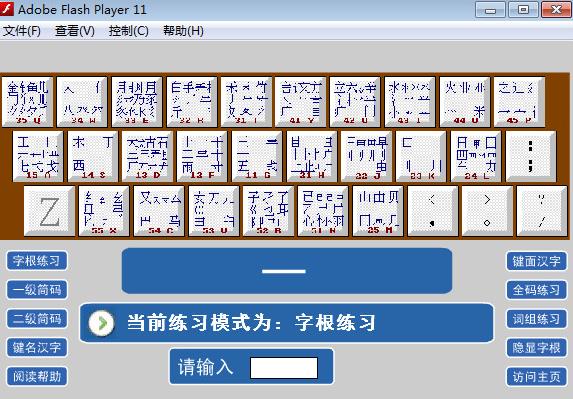Click the key labeled 44 with 火
This screenshot has width=573, height=399.
(465, 102)
